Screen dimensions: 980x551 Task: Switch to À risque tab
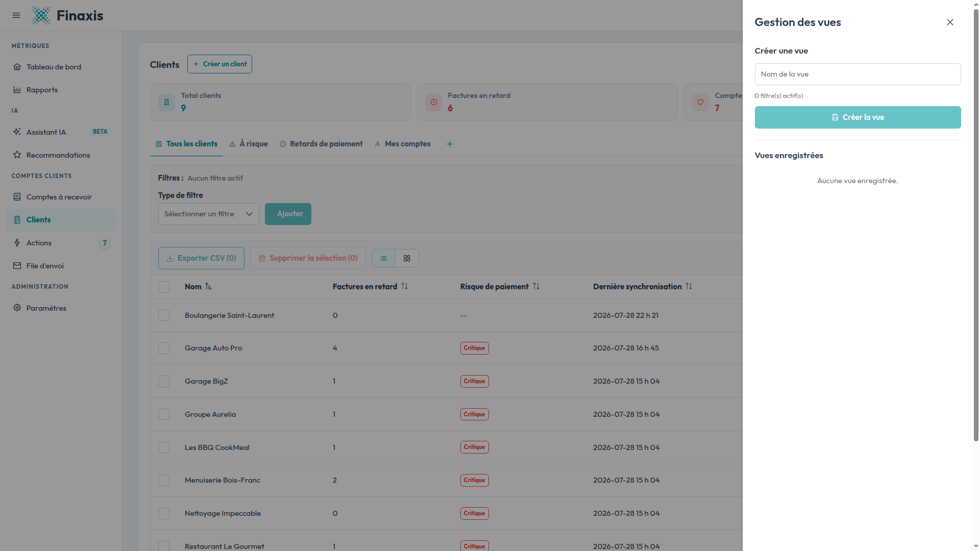(249, 144)
